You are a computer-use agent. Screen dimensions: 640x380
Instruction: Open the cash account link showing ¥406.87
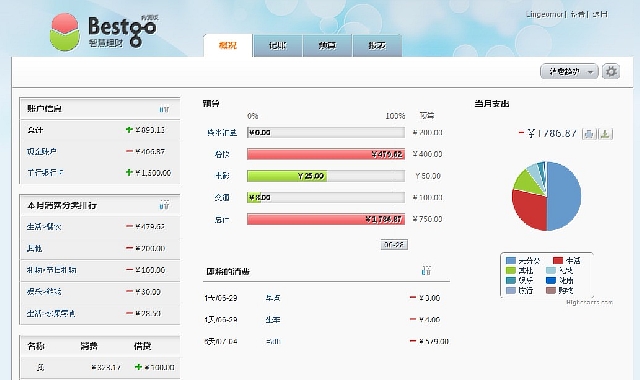pyautogui.click(x=42, y=151)
